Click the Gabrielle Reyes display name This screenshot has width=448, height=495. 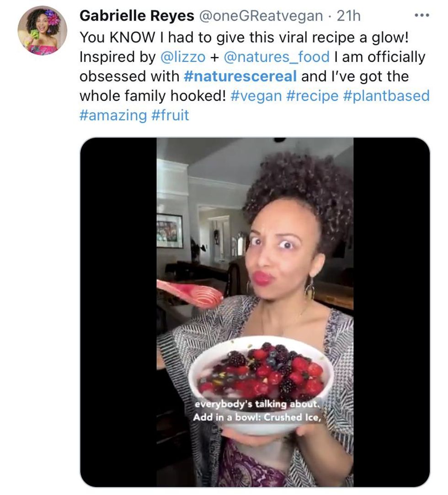click(136, 16)
